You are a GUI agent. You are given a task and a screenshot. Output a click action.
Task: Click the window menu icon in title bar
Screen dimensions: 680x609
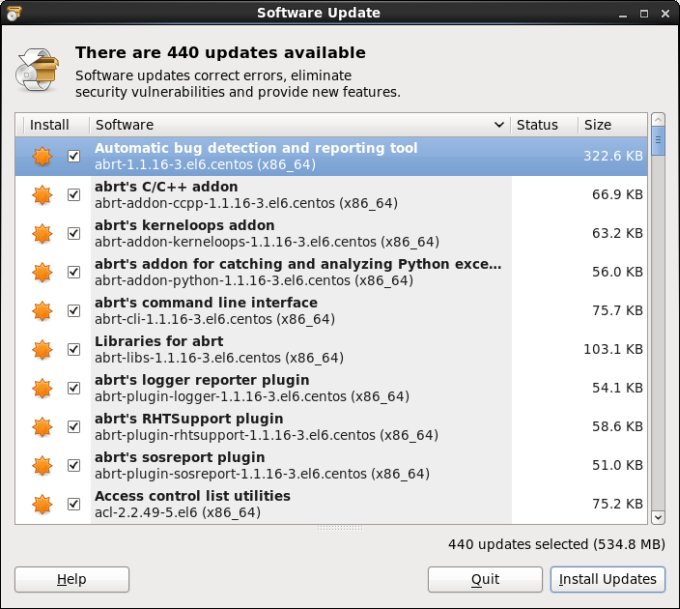point(13,13)
